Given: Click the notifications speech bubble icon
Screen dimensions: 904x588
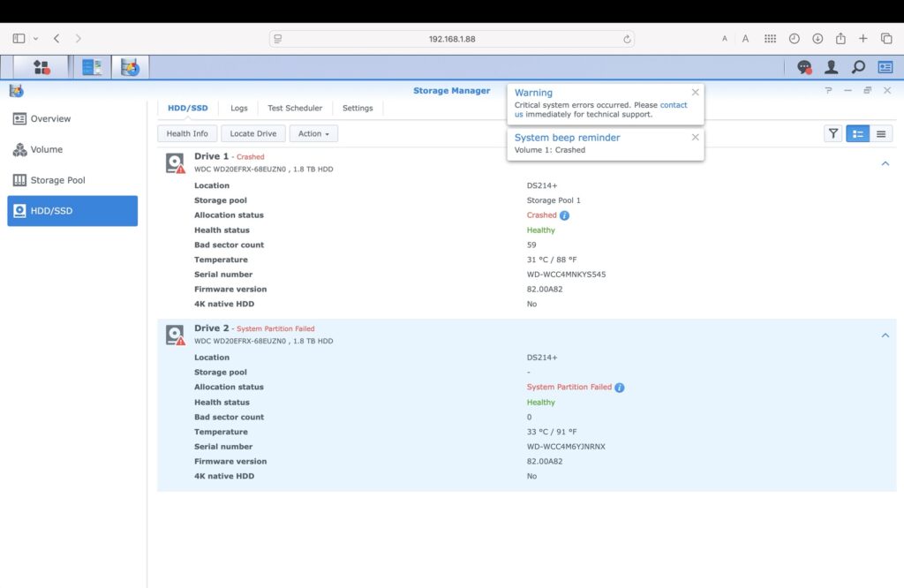Looking at the screenshot, I should coord(804,67).
